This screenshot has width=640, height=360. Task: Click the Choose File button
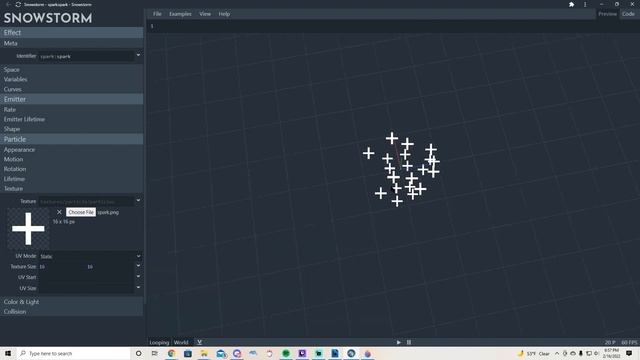tap(81, 212)
